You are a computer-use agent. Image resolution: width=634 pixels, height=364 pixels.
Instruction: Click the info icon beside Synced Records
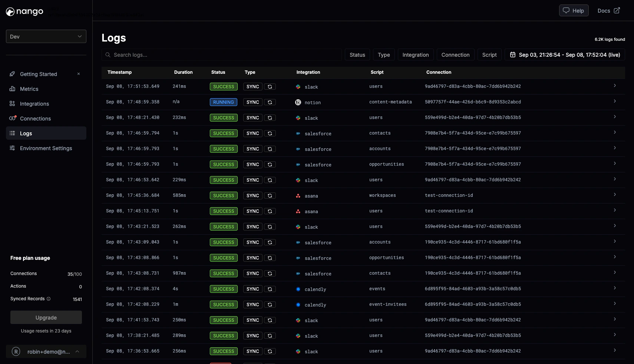tap(49, 299)
